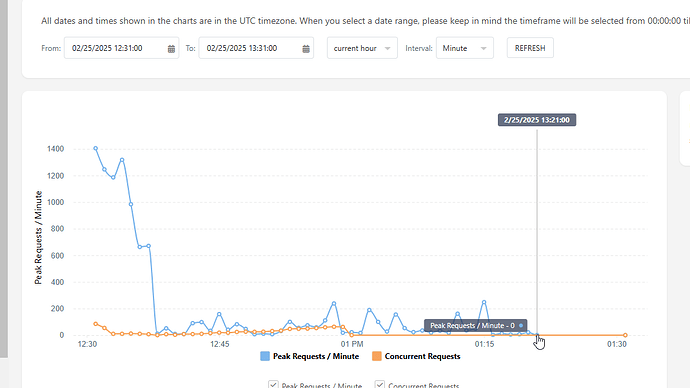Expand the current hour range dropdown
Viewport: 690px width, 388px height.
362,48
